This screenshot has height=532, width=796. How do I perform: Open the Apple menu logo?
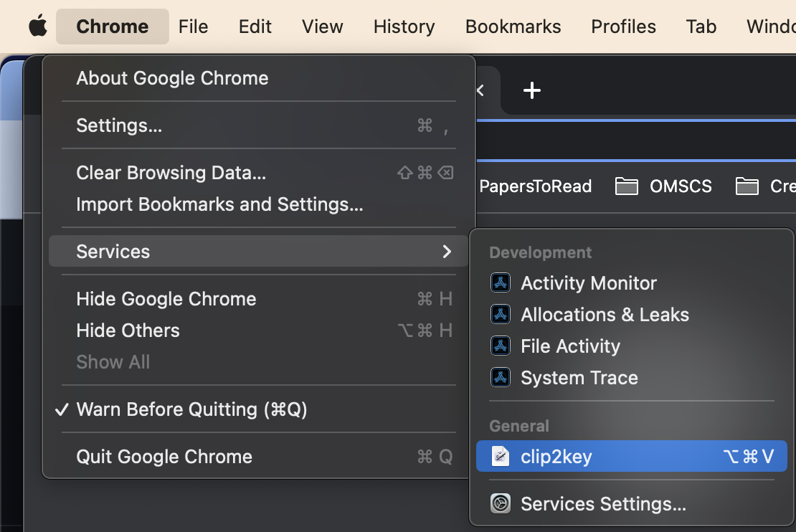pos(37,27)
